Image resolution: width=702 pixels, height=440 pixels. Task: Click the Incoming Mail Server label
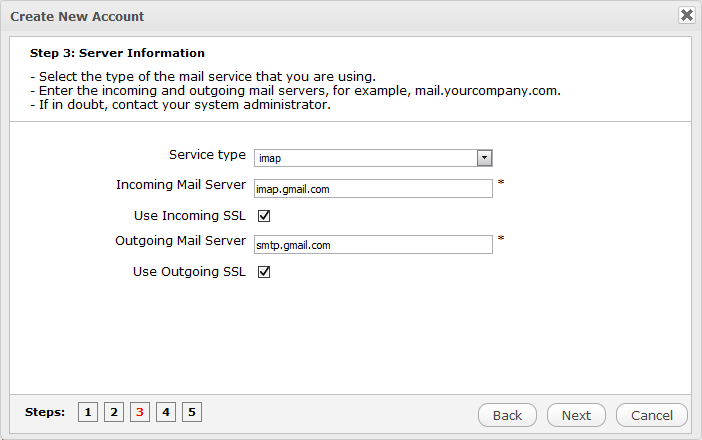(x=181, y=185)
